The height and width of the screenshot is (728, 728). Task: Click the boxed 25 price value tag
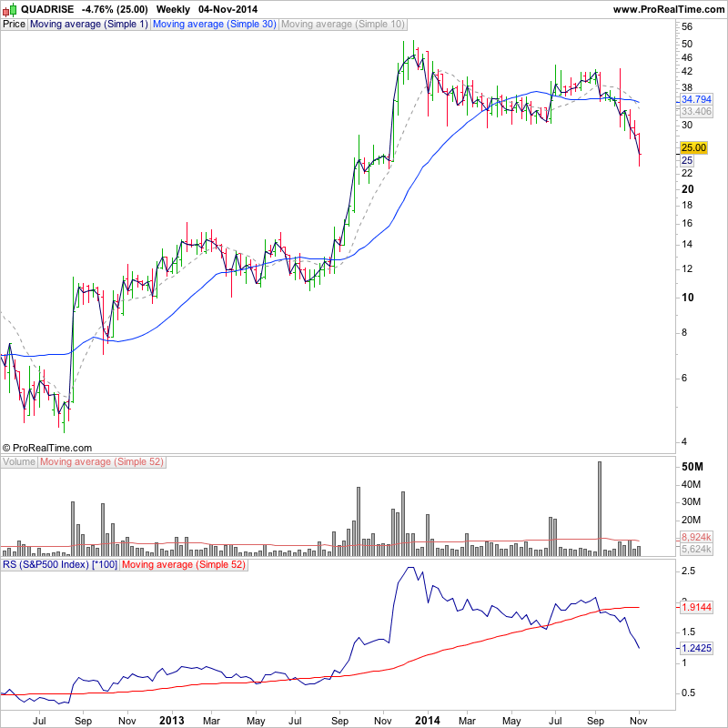tap(687, 161)
